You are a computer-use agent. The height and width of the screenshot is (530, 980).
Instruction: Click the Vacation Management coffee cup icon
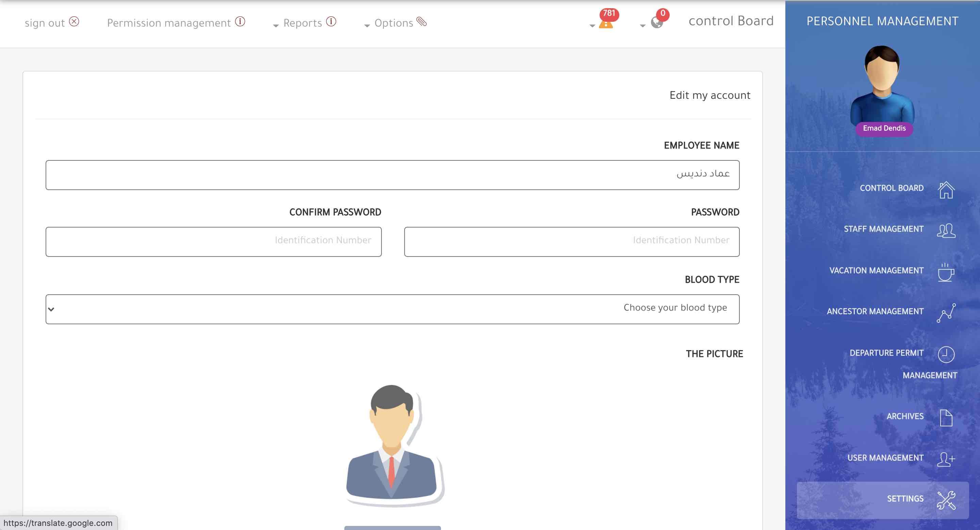point(946,272)
